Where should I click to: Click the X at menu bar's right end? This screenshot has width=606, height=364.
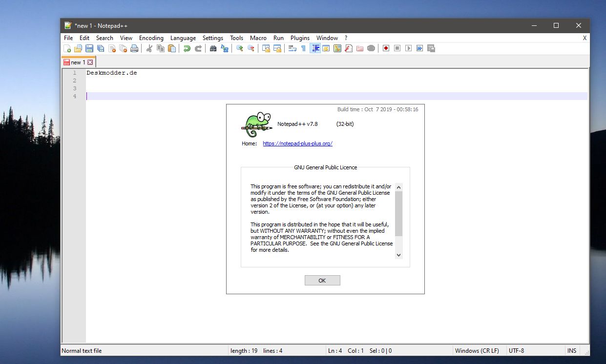[x=585, y=38]
